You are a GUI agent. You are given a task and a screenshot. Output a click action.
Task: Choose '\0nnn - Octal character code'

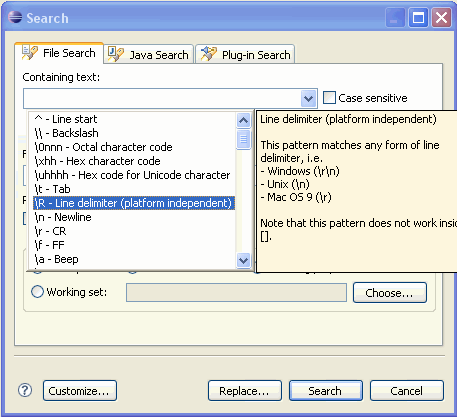[x=134, y=147]
